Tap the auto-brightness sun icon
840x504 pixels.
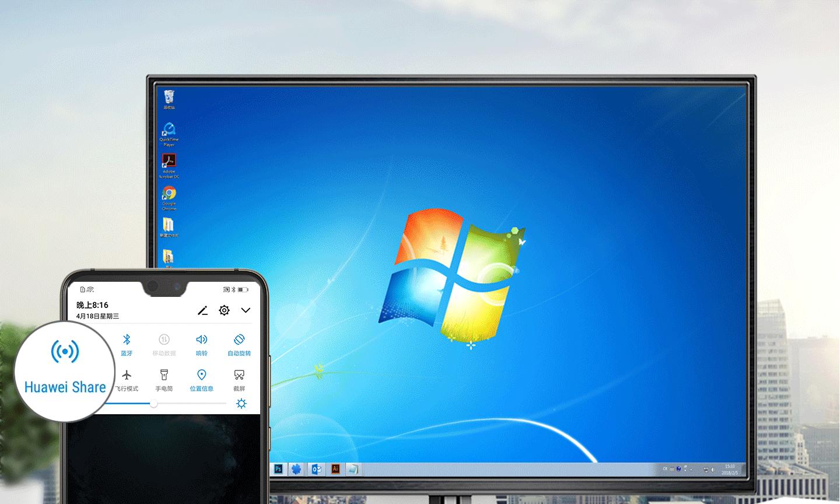coord(241,403)
